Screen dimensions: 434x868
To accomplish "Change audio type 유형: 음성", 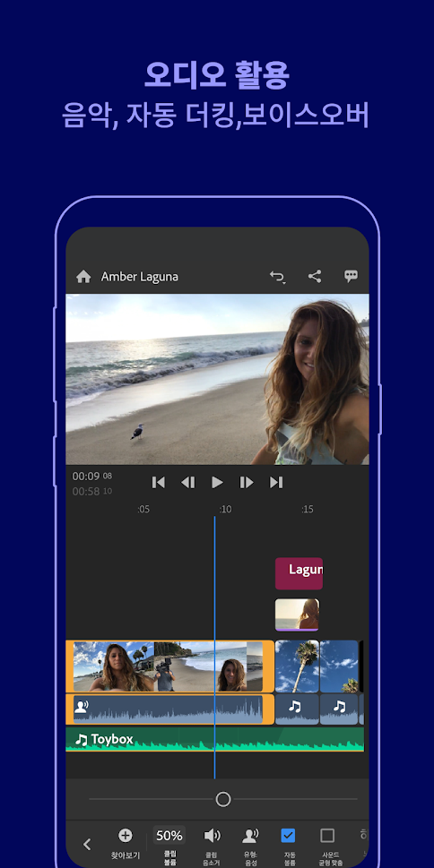I will click(x=250, y=846).
